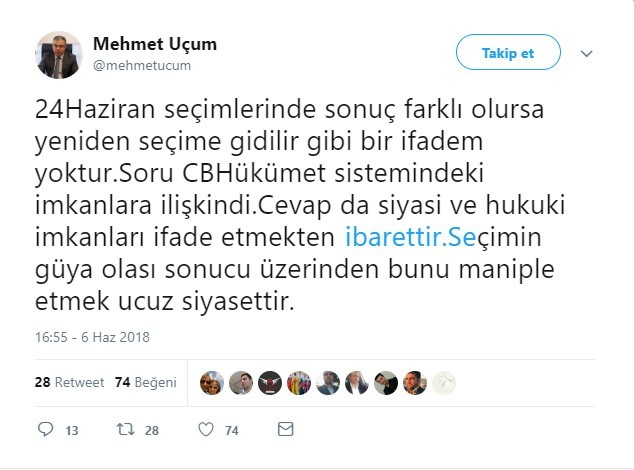Click the dark red-faced liker avatar
The height and width of the screenshot is (470, 634).
[269, 382]
